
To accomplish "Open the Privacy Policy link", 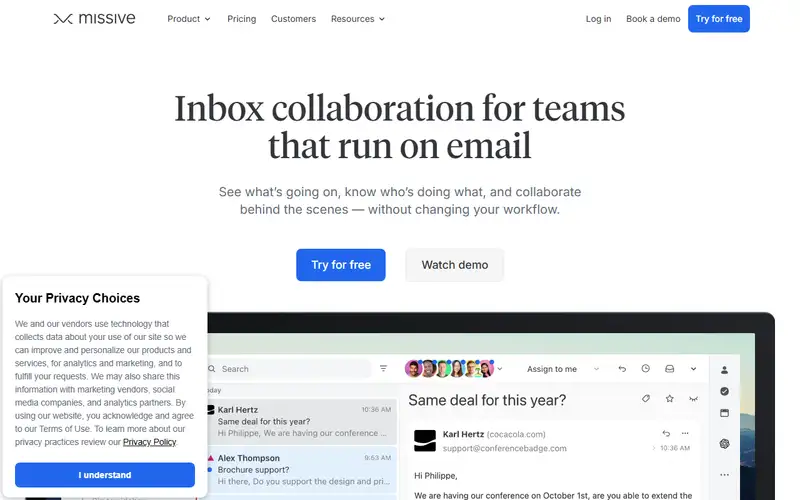I will [149, 442].
